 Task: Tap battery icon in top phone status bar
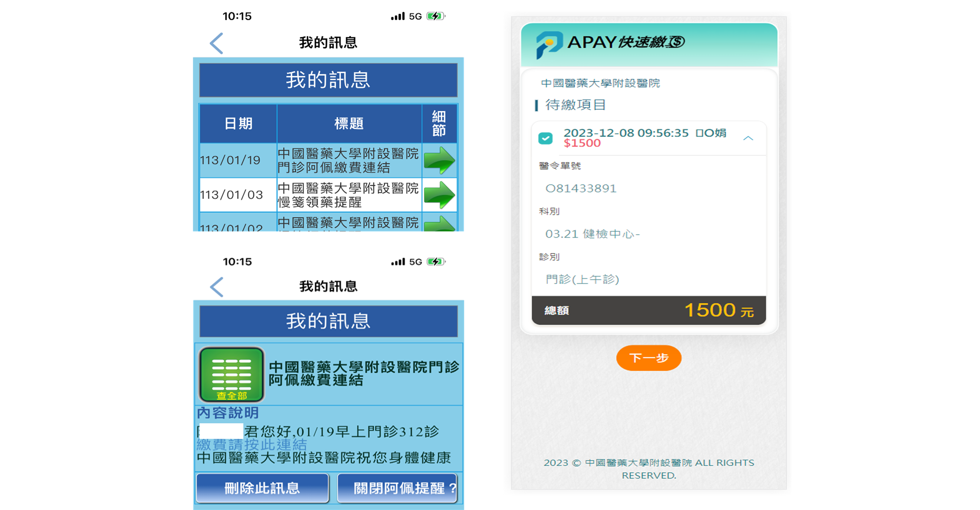pos(436,16)
